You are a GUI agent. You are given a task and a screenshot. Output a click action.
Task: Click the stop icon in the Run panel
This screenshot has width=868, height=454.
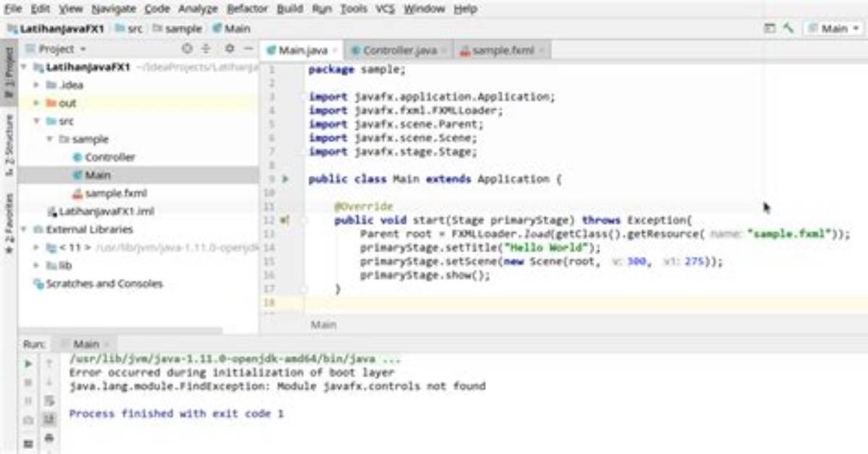pyautogui.click(x=28, y=382)
